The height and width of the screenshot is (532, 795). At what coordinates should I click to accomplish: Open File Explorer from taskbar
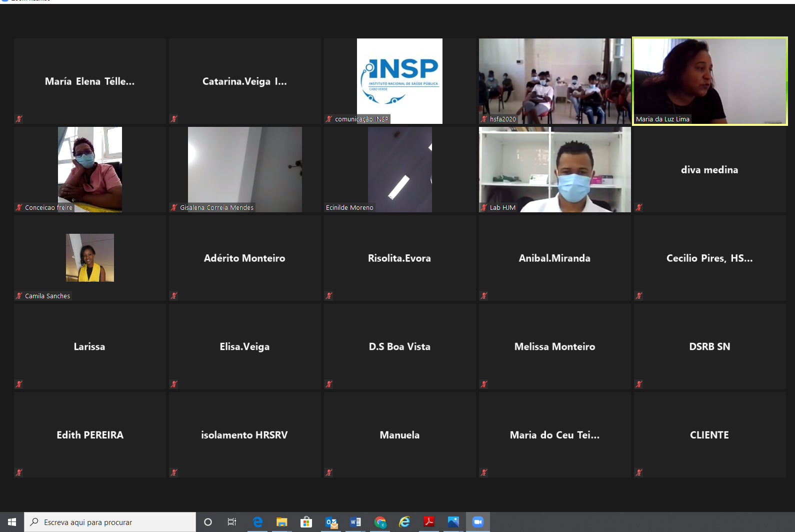click(x=282, y=522)
